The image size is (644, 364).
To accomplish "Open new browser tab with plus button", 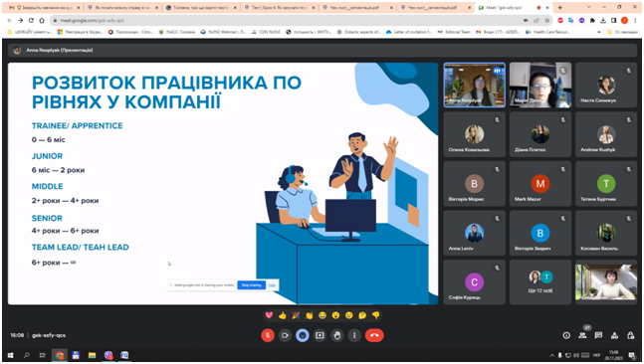I will pyautogui.click(x=559, y=7).
